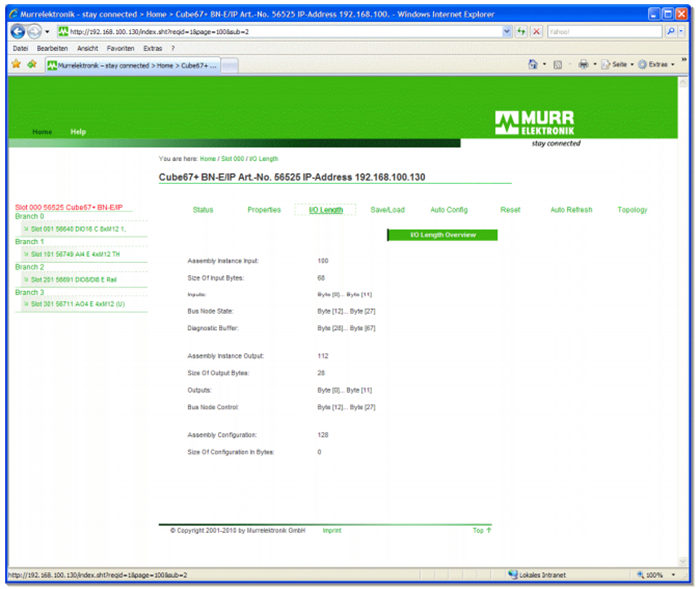
Task: Expand the zoom level dropdown arrow
Action: click(x=673, y=575)
